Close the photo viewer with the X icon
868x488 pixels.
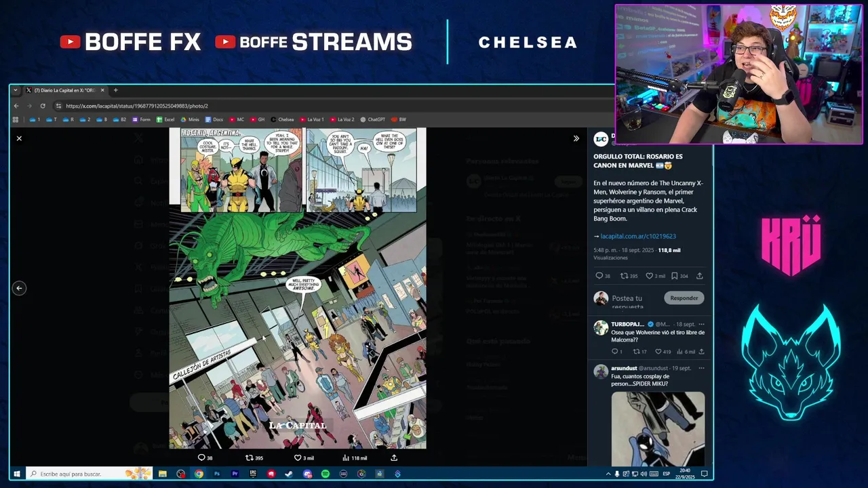click(x=19, y=138)
